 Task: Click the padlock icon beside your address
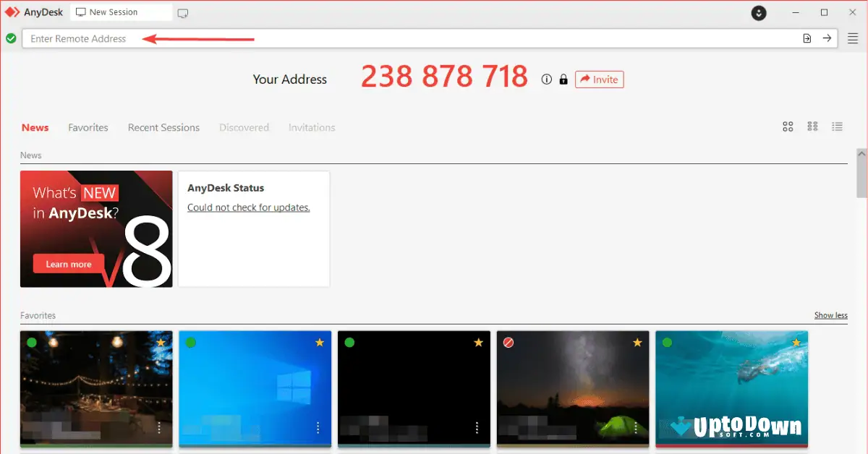coord(563,80)
